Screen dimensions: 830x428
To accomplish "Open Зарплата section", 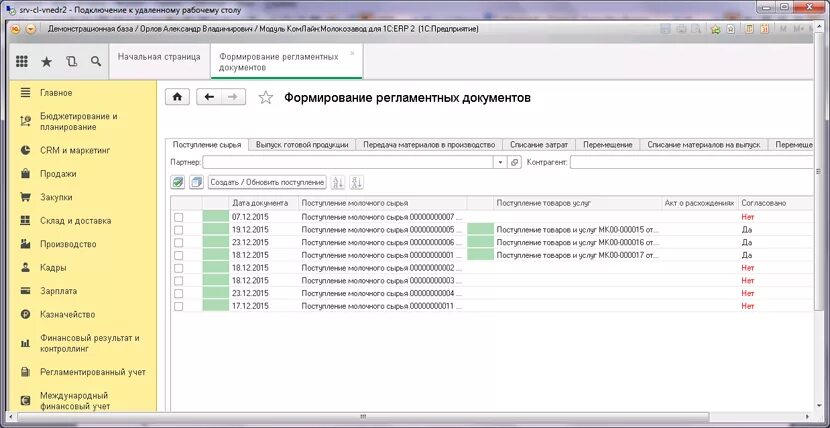I will (x=58, y=291).
